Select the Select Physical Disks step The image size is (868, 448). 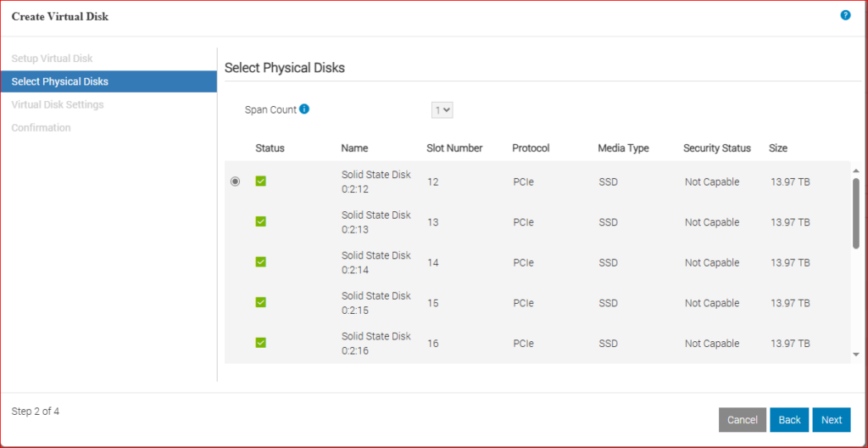(x=60, y=81)
